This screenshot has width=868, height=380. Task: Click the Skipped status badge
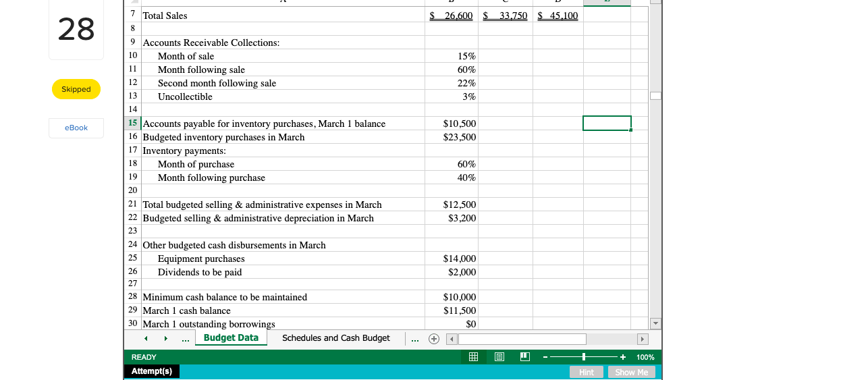(x=76, y=89)
